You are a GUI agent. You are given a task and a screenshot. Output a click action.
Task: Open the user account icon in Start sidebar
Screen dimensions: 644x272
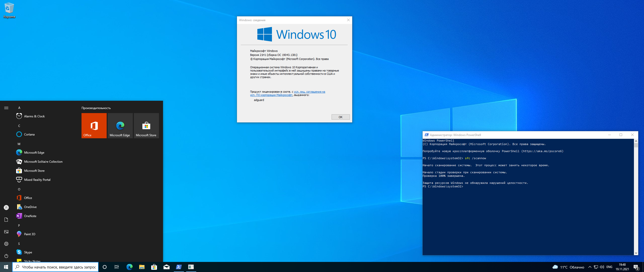(6, 208)
